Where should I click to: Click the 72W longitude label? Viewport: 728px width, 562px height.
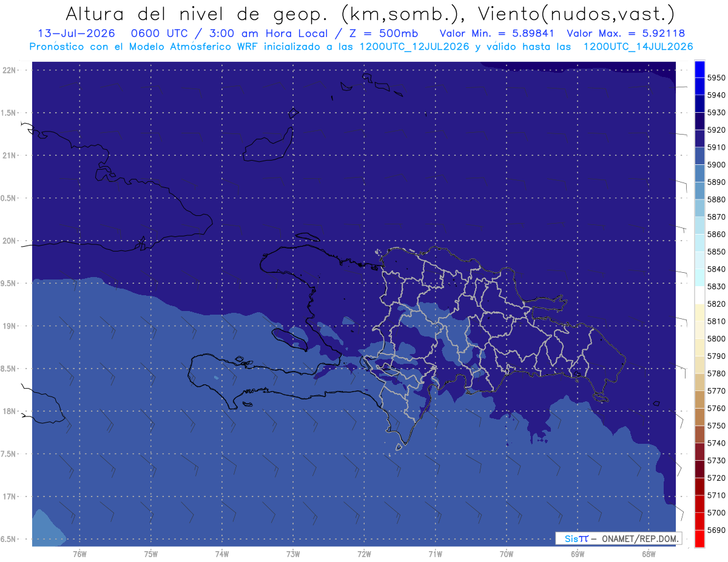(364, 553)
